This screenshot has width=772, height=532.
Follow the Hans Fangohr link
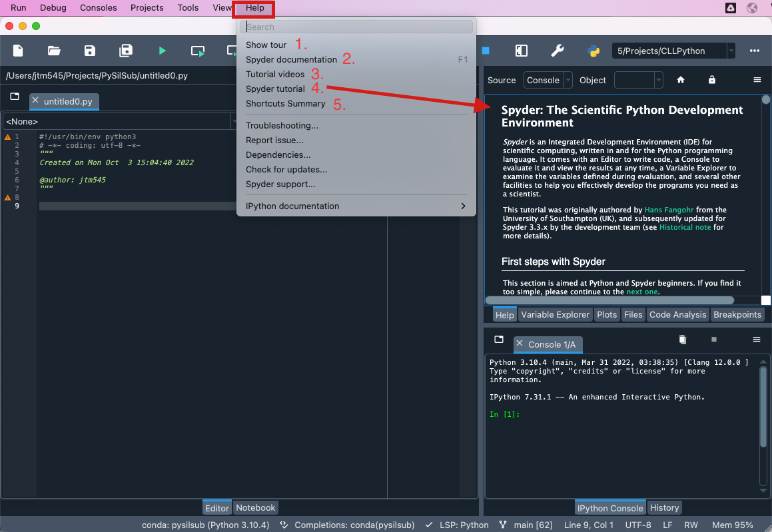click(x=669, y=210)
